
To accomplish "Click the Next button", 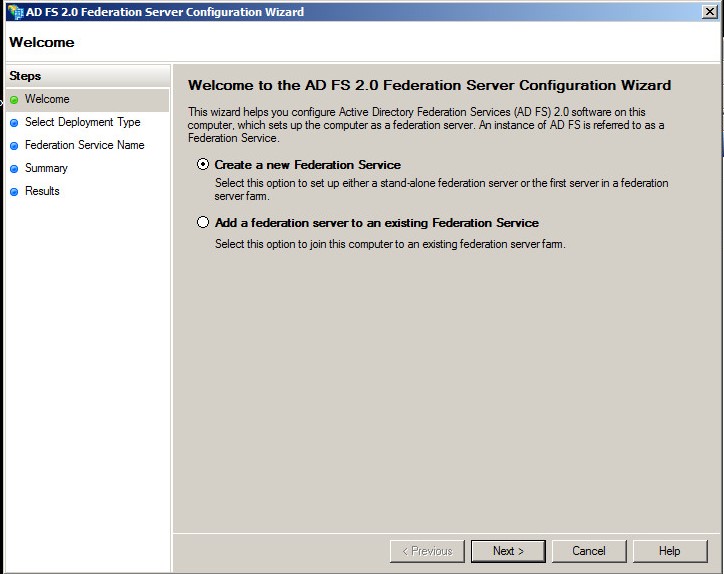I will click(508, 551).
